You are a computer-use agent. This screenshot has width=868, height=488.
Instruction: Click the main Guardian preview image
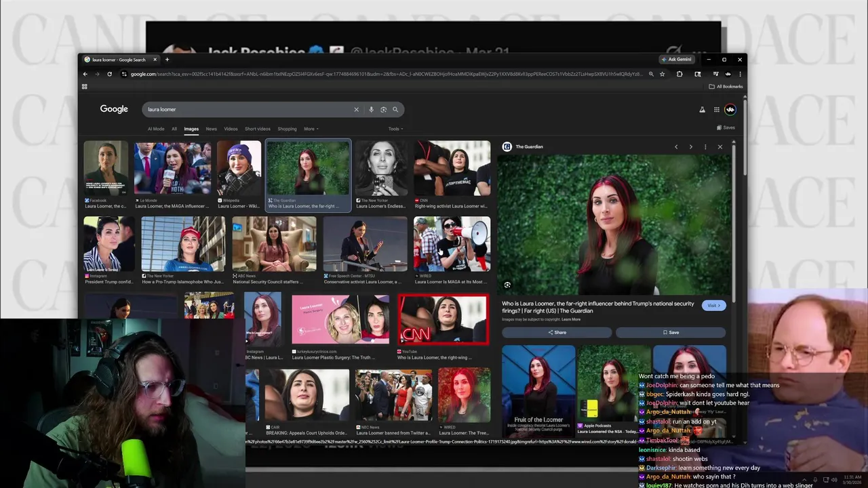tap(614, 224)
